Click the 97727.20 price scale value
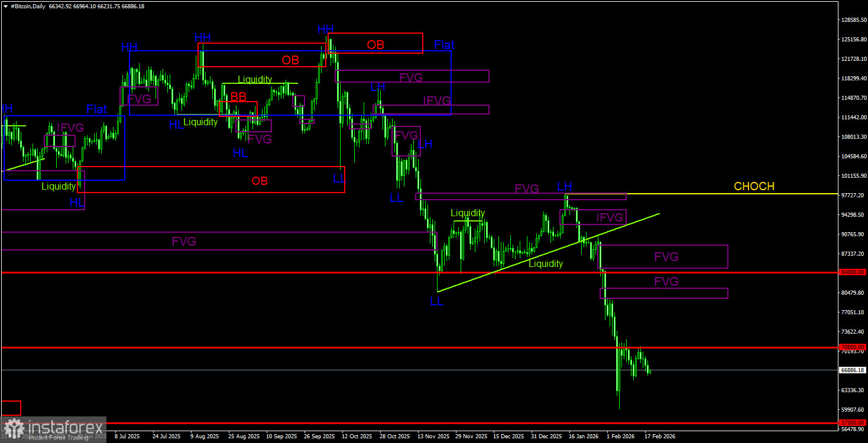The width and height of the screenshot is (868, 443). [x=854, y=196]
